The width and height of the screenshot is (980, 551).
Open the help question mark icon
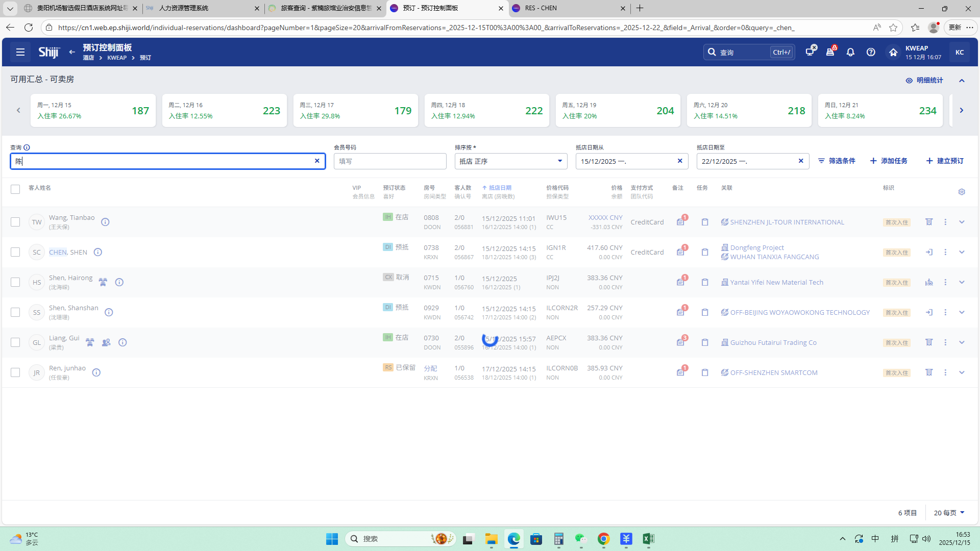click(x=871, y=52)
